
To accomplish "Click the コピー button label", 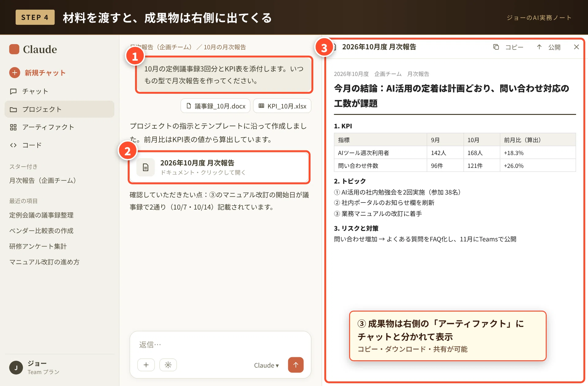I will (x=514, y=47).
